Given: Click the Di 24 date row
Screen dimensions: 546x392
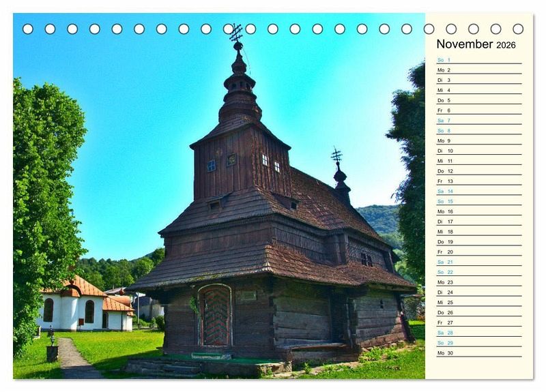Looking at the screenshot, I should (x=478, y=292).
